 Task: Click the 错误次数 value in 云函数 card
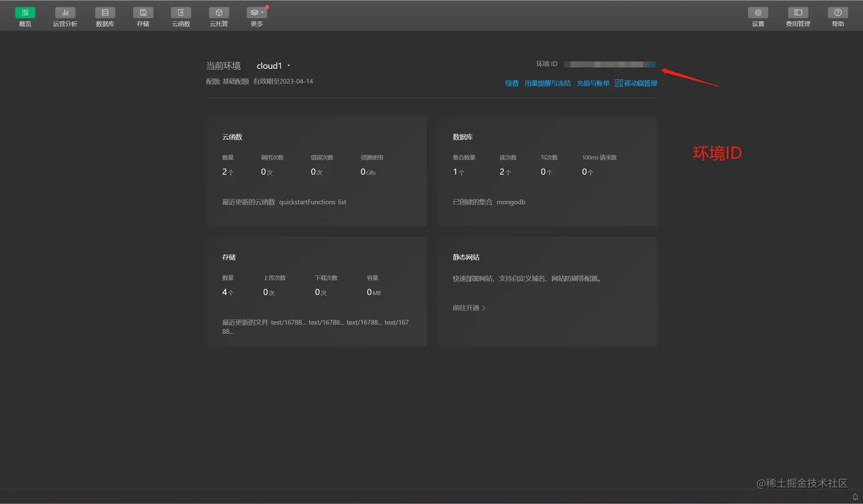316,172
